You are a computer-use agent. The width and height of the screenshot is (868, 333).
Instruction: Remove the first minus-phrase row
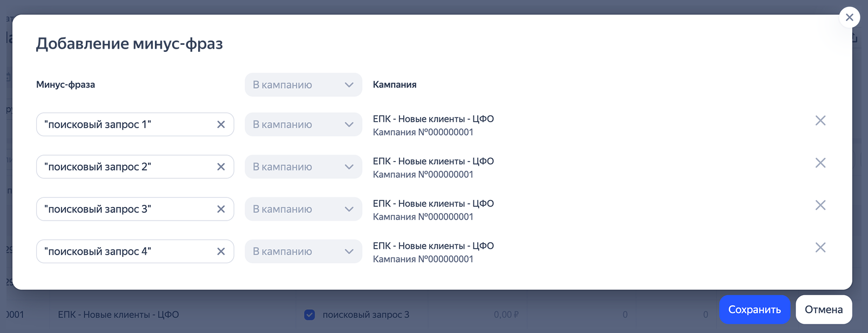tap(820, 121)
